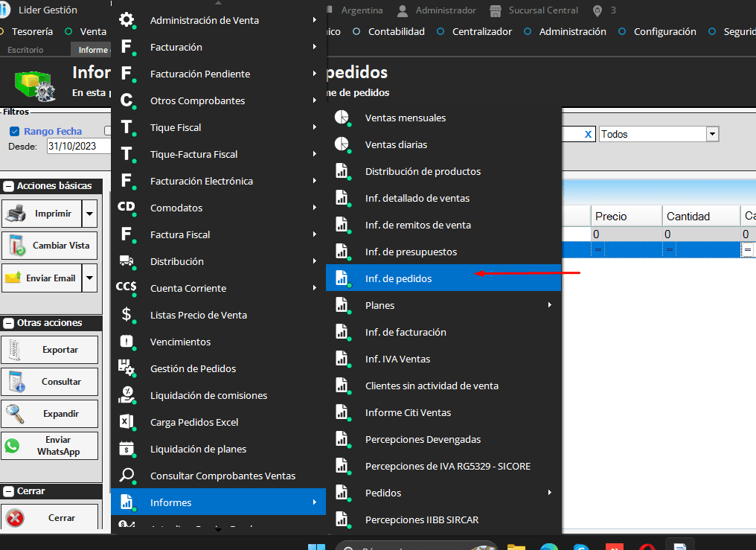
Task: Collapse the Otras acciones section
Action: tap(8, 323)
